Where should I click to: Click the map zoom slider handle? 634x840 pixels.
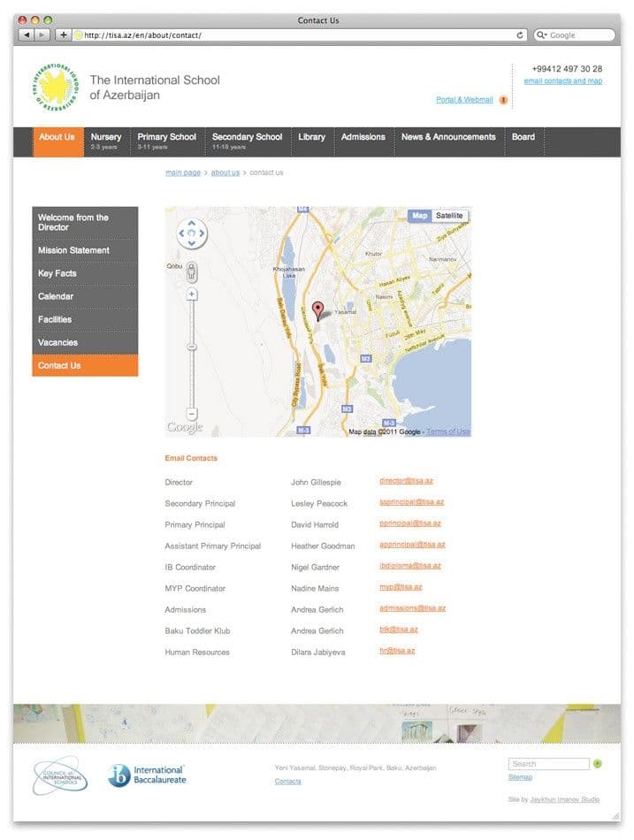[x=191, y=347]
